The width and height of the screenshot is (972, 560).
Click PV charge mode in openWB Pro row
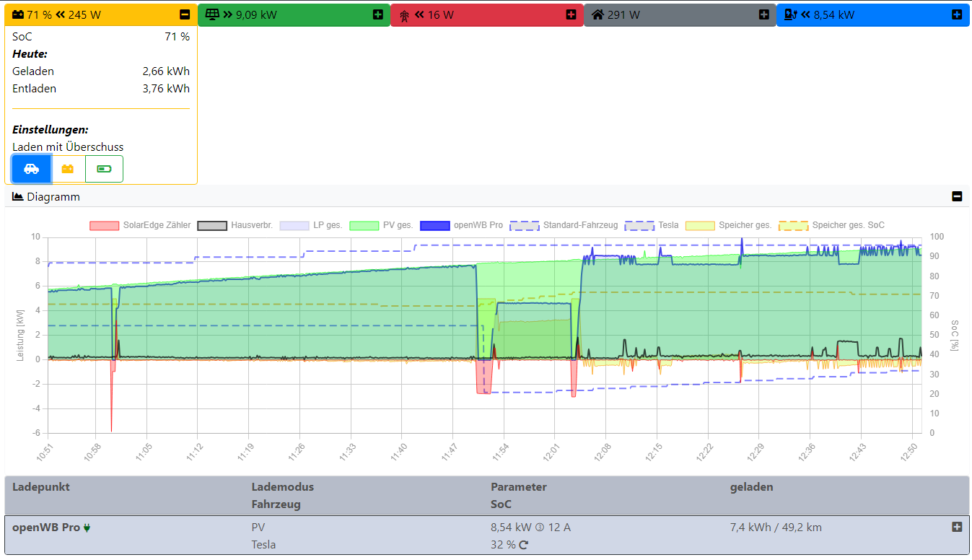click(x=258, y=528)
